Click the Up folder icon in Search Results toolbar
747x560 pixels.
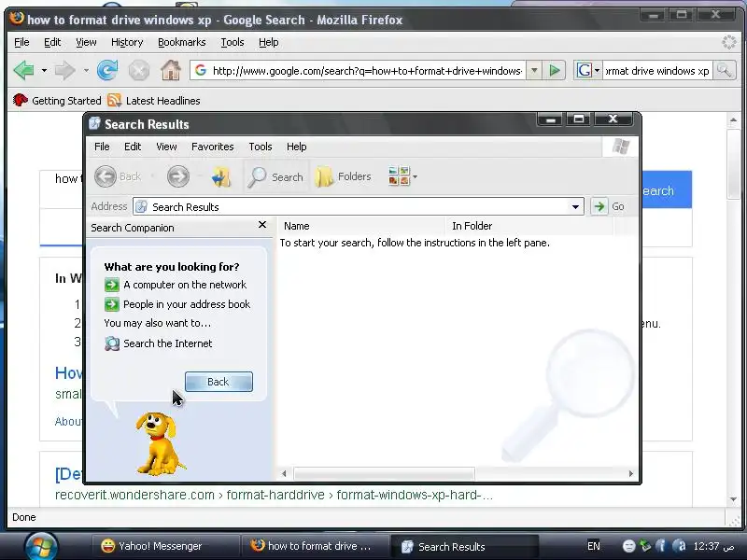(221, 176)
